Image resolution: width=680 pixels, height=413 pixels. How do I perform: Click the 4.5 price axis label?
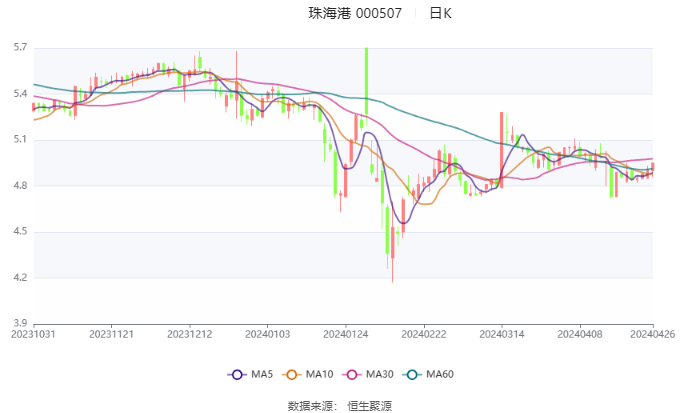click(x=20, y=232)
